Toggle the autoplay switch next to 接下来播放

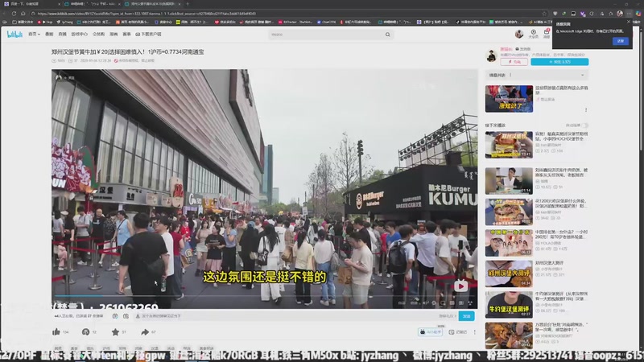[585, 125]
